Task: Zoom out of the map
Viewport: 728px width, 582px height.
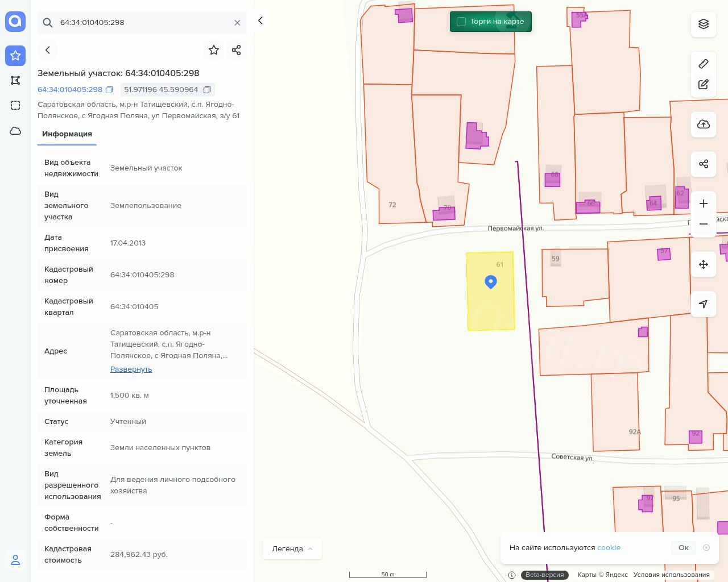Action: [x=704, y=224]
